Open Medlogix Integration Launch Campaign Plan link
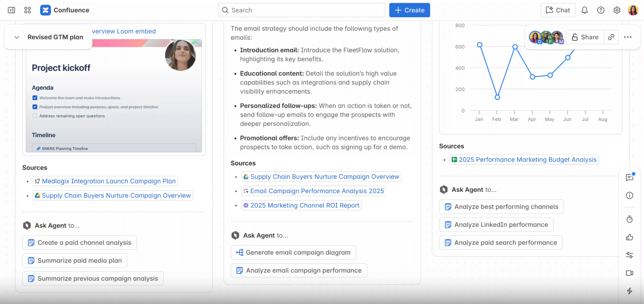Screen dimensions: 644x304 click(105, 181)
